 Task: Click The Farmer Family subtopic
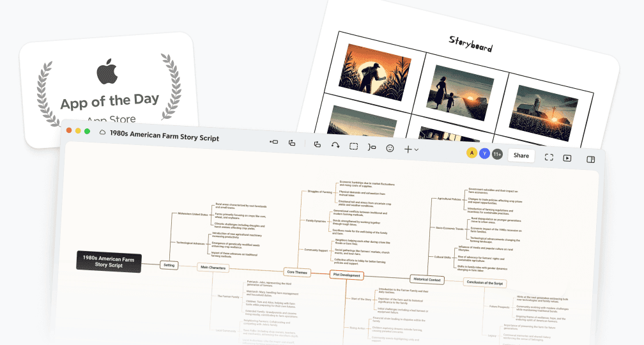228,296
